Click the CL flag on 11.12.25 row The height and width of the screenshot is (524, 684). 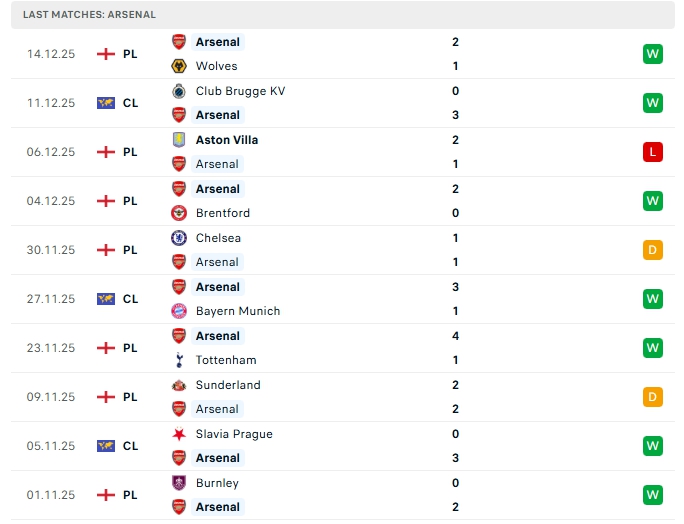pyautogui.click(x=106, y=103)
